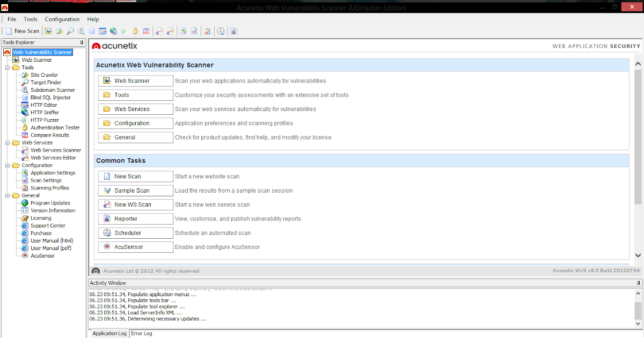
Task: Switch to the Error Log tab
Action: pyautogui.click(x=142, y=333)
